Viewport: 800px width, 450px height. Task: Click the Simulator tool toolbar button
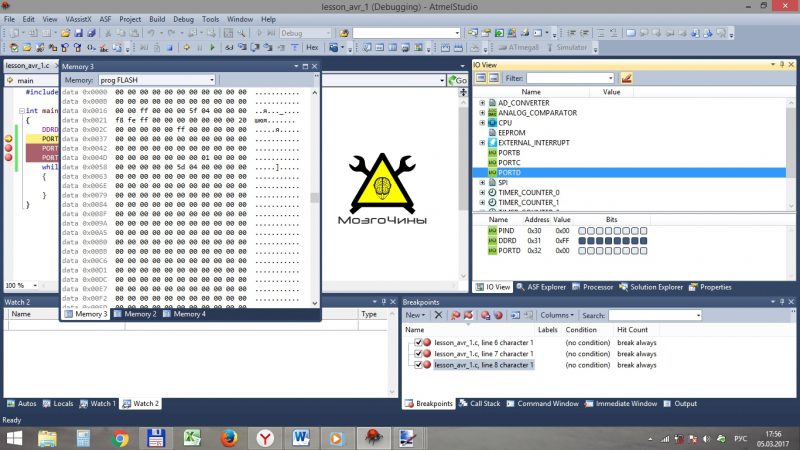[x=566, y=47]
